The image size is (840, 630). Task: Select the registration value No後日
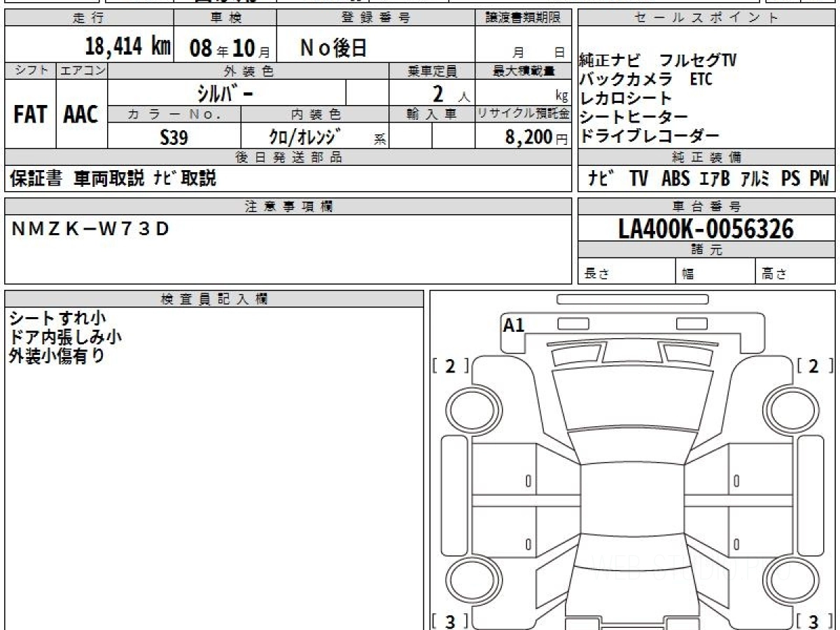(334, 47)
